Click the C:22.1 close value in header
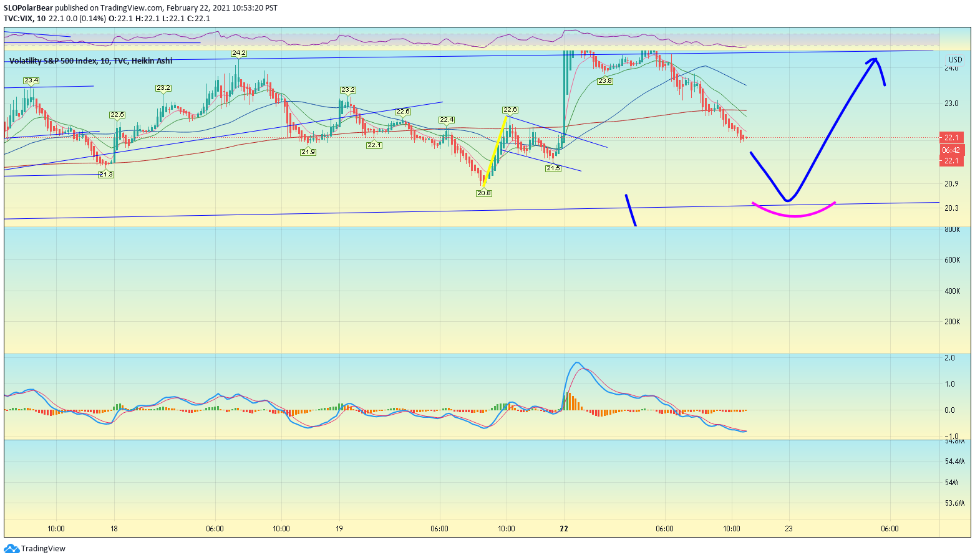This screenshot has height=560, width=975. pos(198,18)
